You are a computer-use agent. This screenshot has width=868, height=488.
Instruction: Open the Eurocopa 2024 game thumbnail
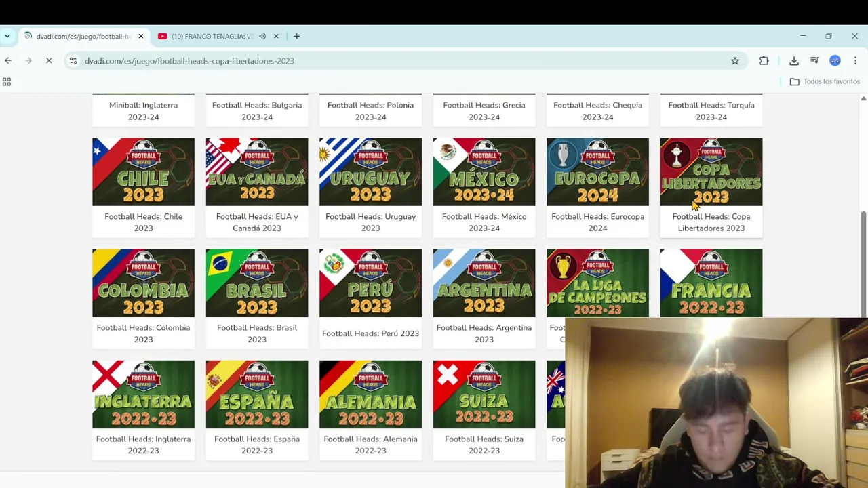(x=597, y=172)
